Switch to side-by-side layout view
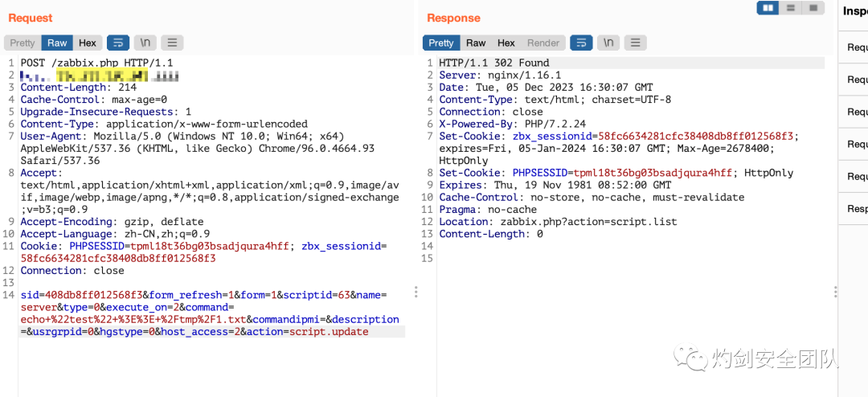The height and width of the screenshot is (397, 868). click(x=768, y=8)
